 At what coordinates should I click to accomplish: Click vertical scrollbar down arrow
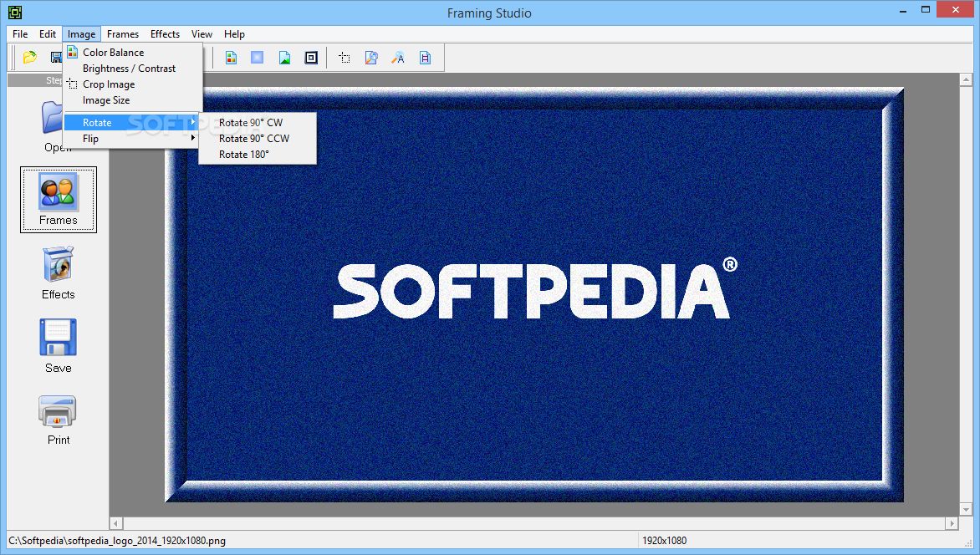[966, 510]
